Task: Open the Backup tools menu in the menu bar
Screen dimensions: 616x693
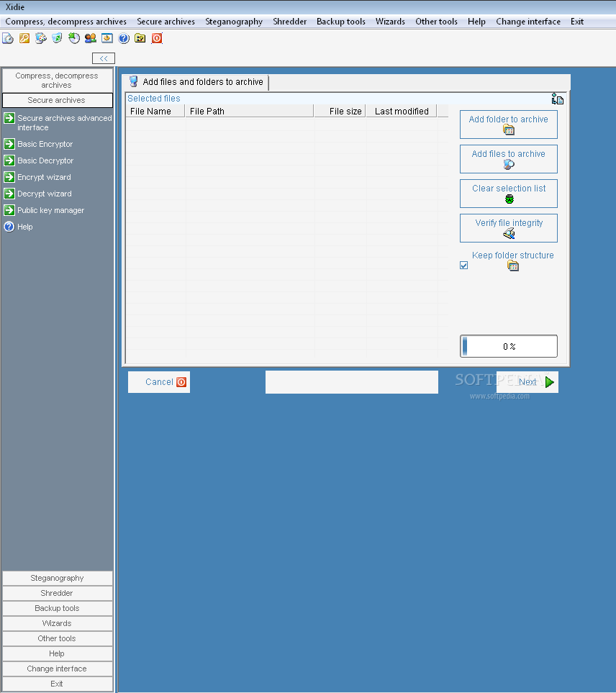Action: tap(340, 22)
